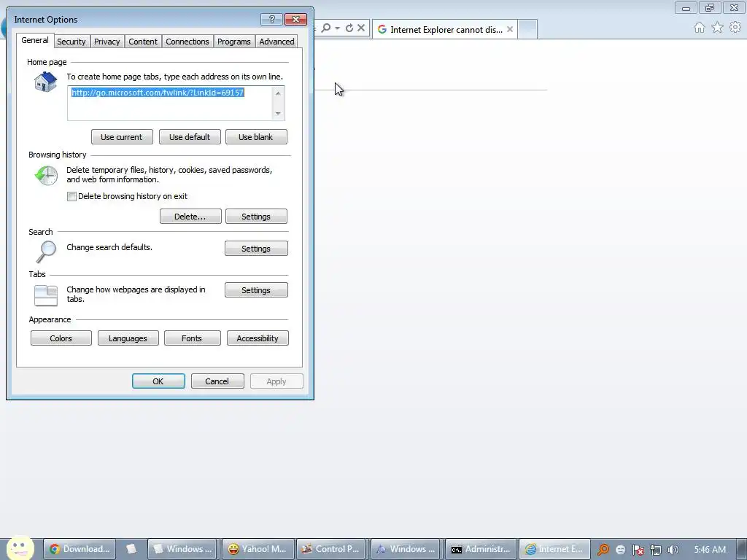Switch to the Security tab

pyautogui.click(x=71, y=42)
